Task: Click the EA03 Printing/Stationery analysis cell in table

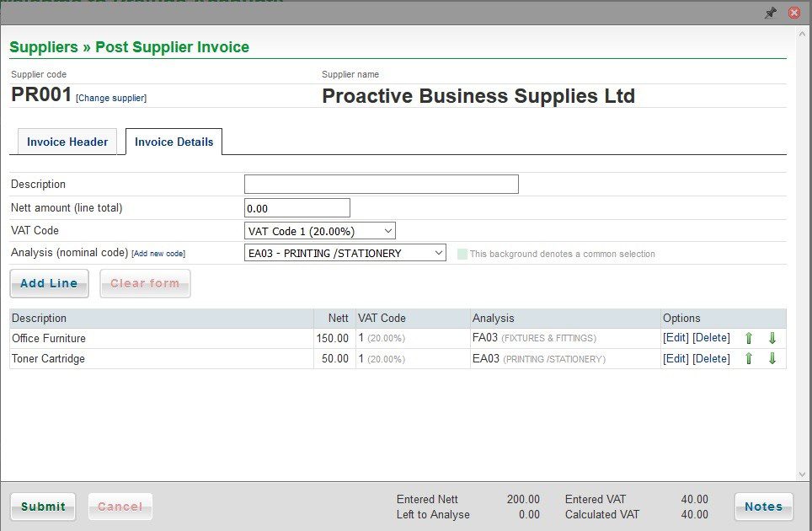Action: coord(565,358)
